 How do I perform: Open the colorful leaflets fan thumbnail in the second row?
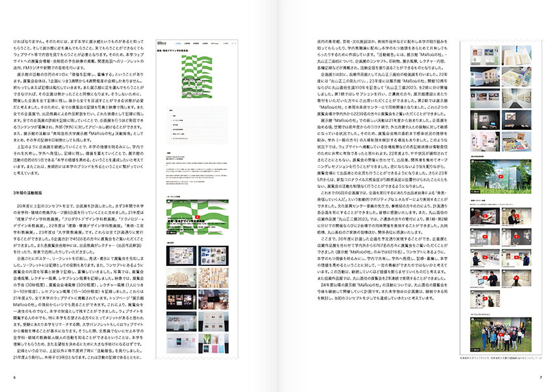516,77
